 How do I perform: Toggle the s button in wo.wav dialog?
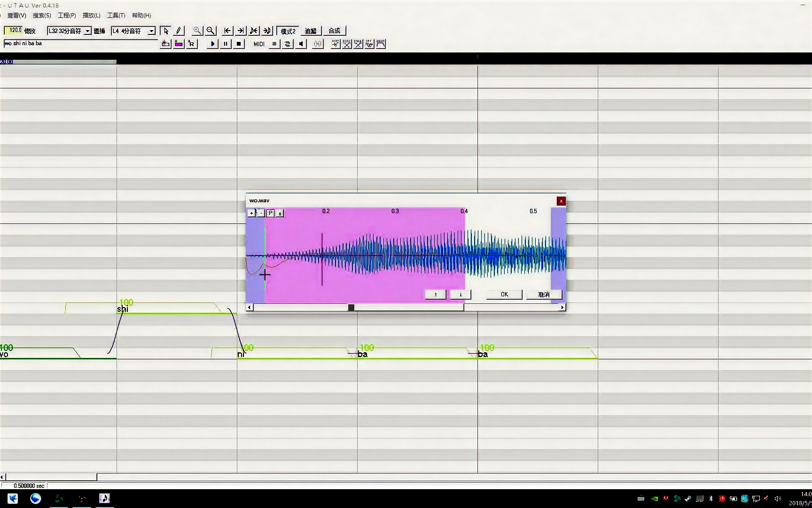tap(280, 213)
